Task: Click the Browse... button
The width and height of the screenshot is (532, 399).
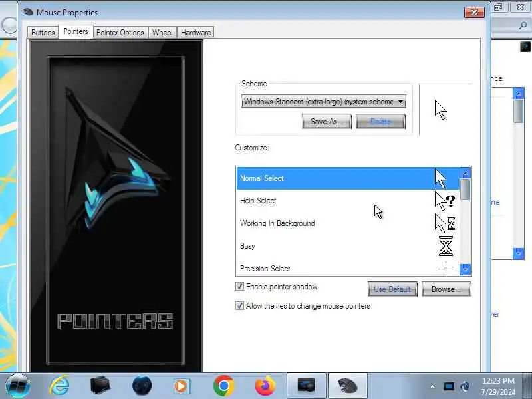Action: (446, 289)
